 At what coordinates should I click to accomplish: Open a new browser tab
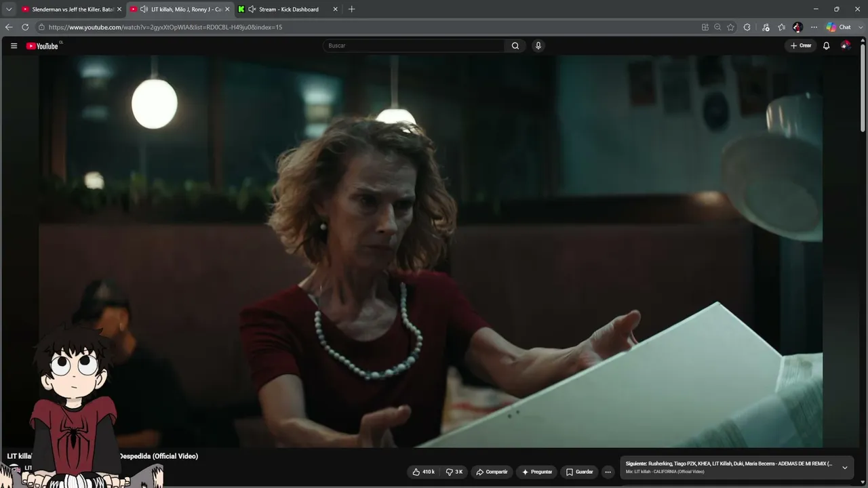click(351, 9)
